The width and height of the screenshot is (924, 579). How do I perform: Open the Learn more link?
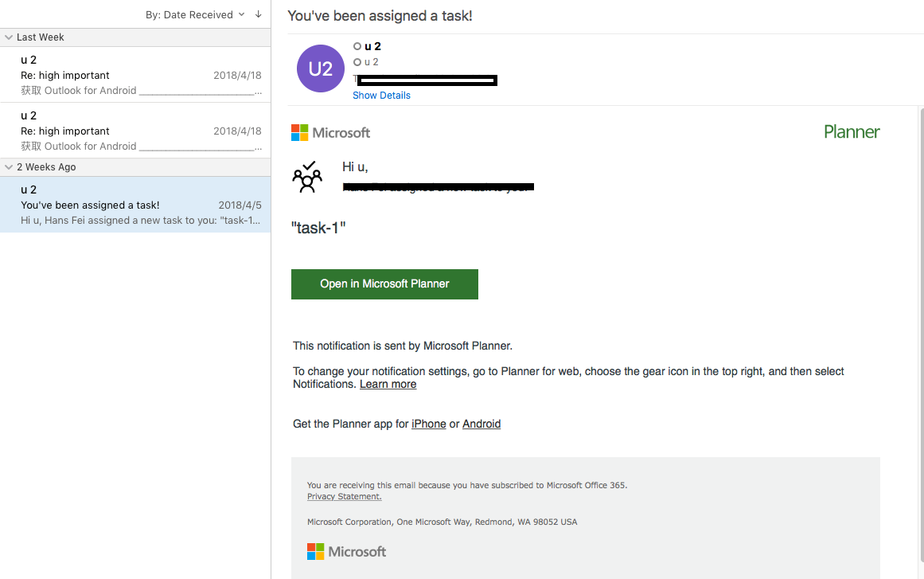pyautogui.click(x=388, y=385)
